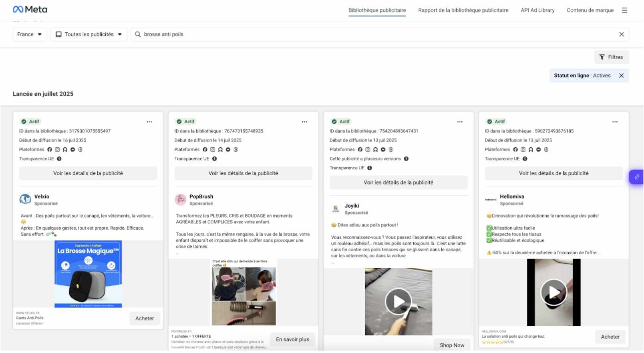Image resolution: width=644 pixels, height=353 pixels.
Task: Open the Toutes les publicités dropdown
Action: coord(89,34)
